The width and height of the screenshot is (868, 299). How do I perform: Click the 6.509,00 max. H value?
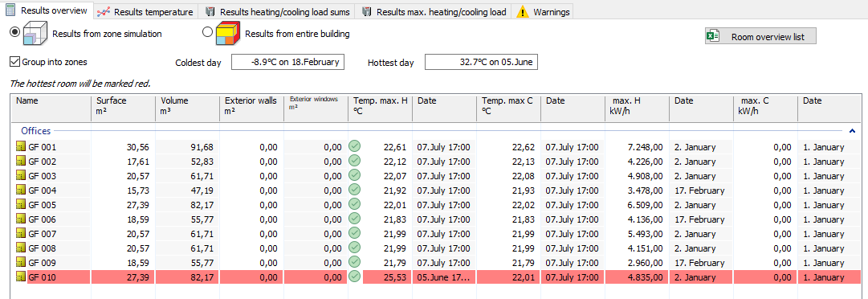tap(646, 205)
